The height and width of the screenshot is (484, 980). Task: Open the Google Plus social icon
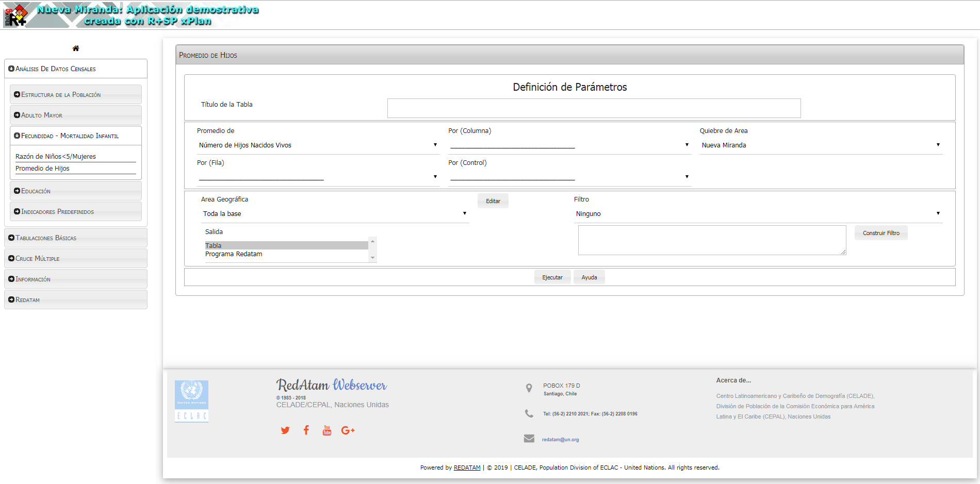(348, 430)
